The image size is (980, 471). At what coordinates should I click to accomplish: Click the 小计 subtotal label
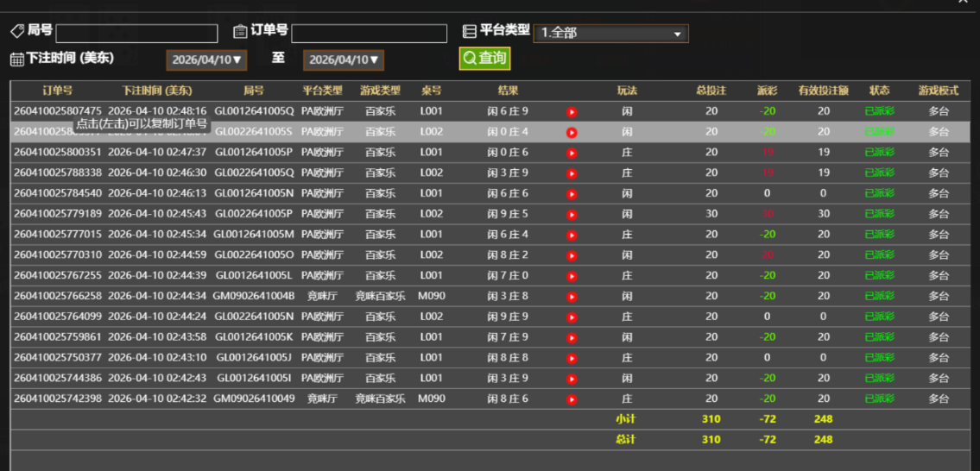point(626,419)
